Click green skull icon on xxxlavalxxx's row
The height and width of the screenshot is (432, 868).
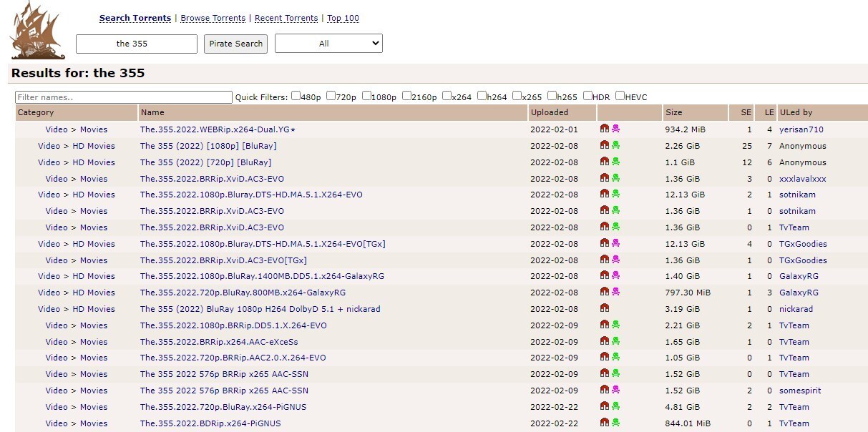click(615, 178)
